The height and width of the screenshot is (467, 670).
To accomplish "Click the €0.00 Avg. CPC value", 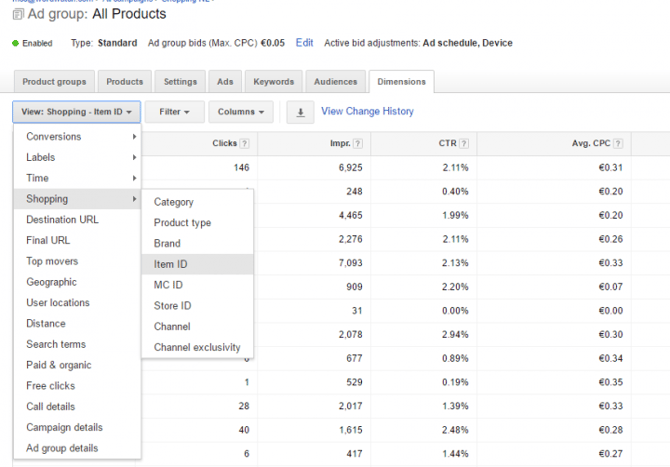I will 611,311.
